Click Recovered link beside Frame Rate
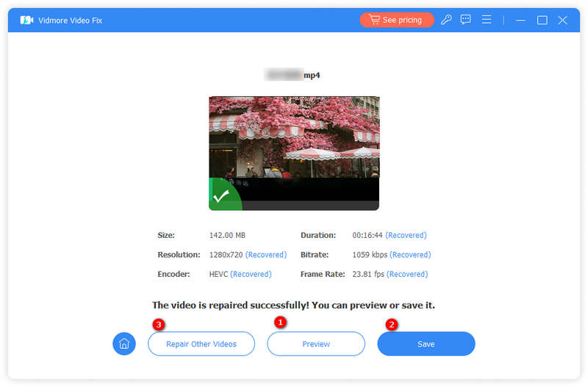 pyautogui.click(x=407, y=274)
